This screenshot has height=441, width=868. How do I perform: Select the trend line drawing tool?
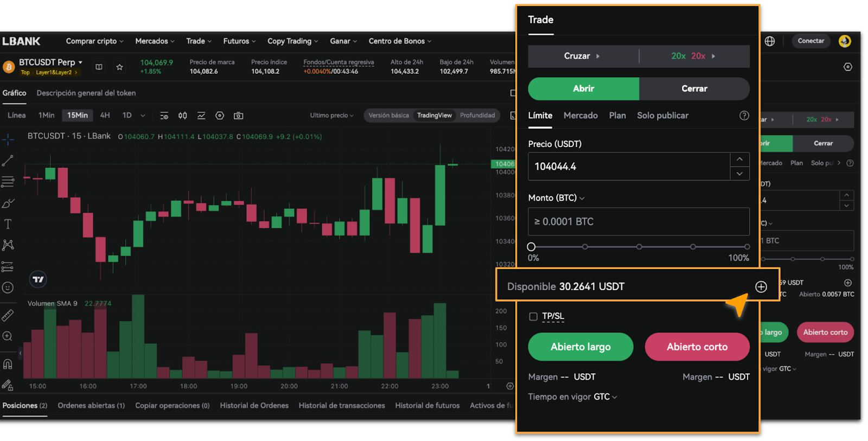pyautogui.click(x=8, y=161)
